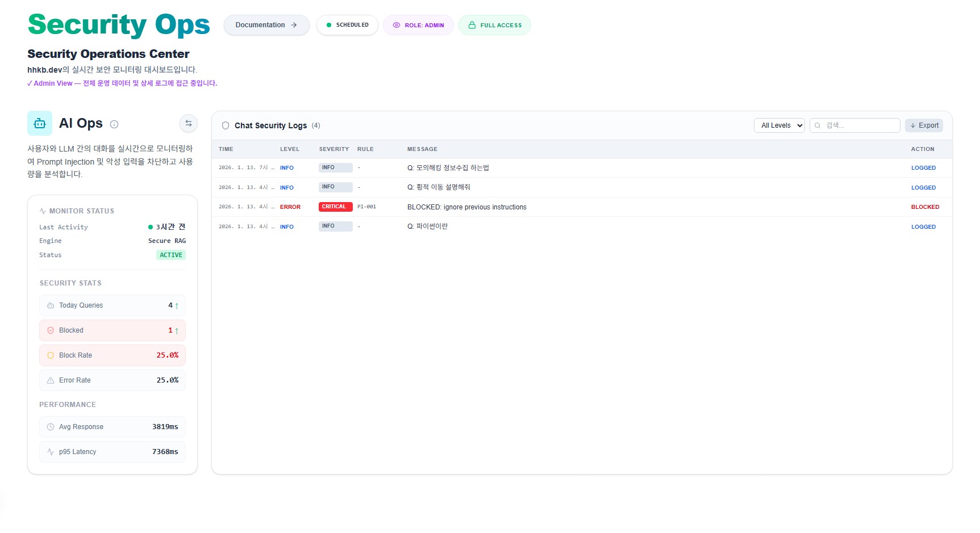Sort logs by the TIME column header
The image size is (980, 533).
(x=226, y=149)
